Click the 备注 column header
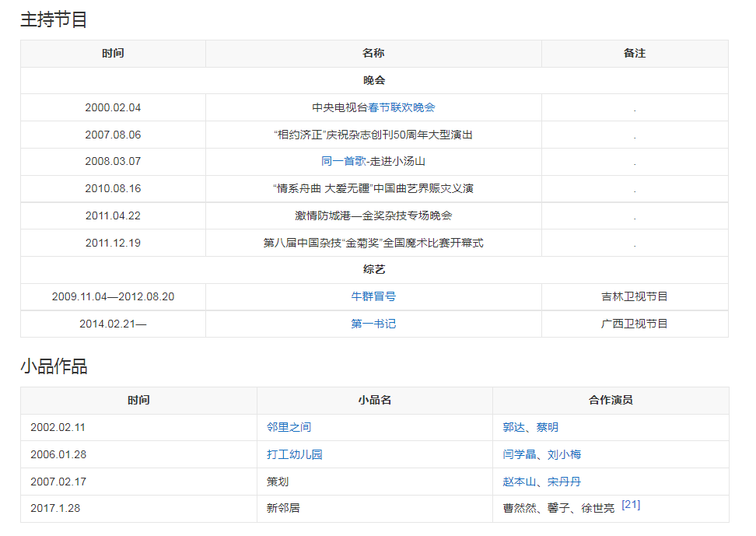 point(635,54)
